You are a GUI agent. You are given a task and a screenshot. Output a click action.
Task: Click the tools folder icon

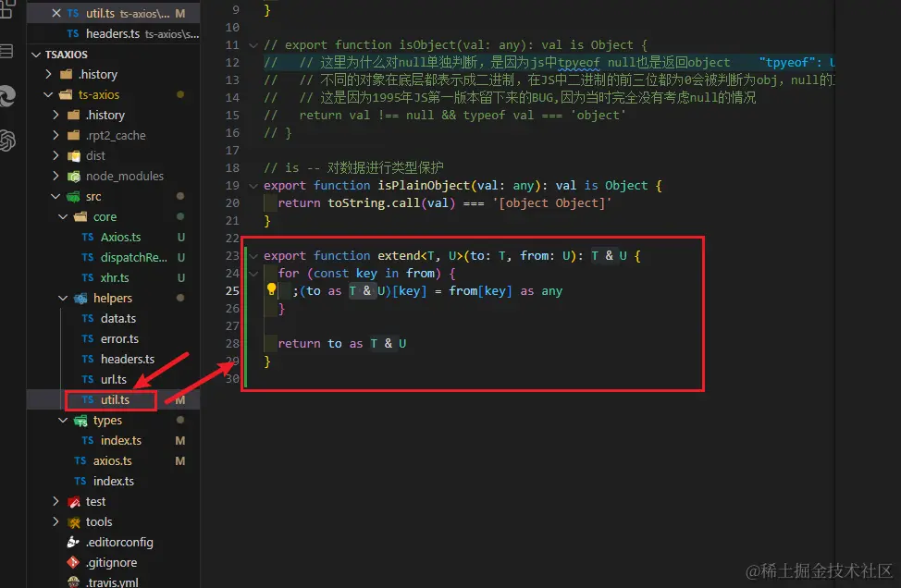pyautogui.click(x=74, y=522)
